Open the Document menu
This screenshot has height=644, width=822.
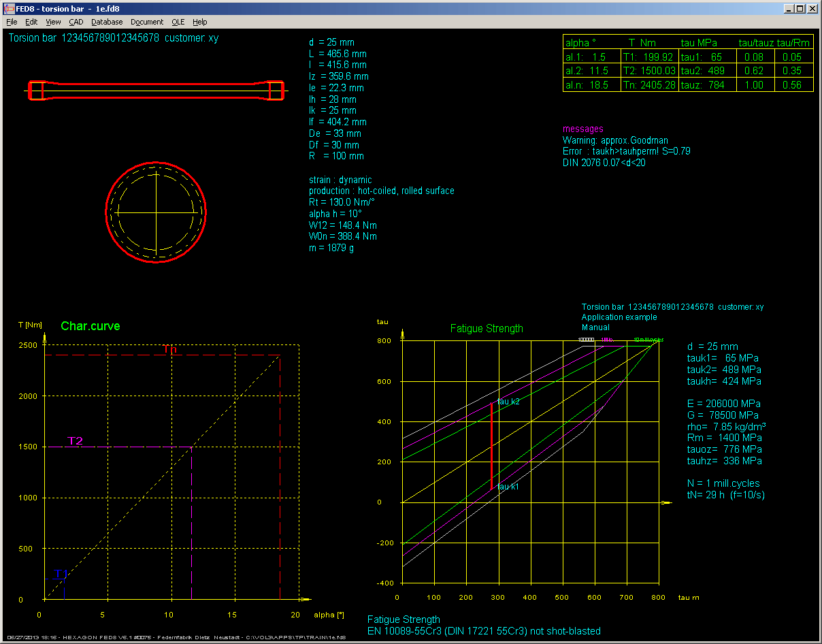point(147,22)
